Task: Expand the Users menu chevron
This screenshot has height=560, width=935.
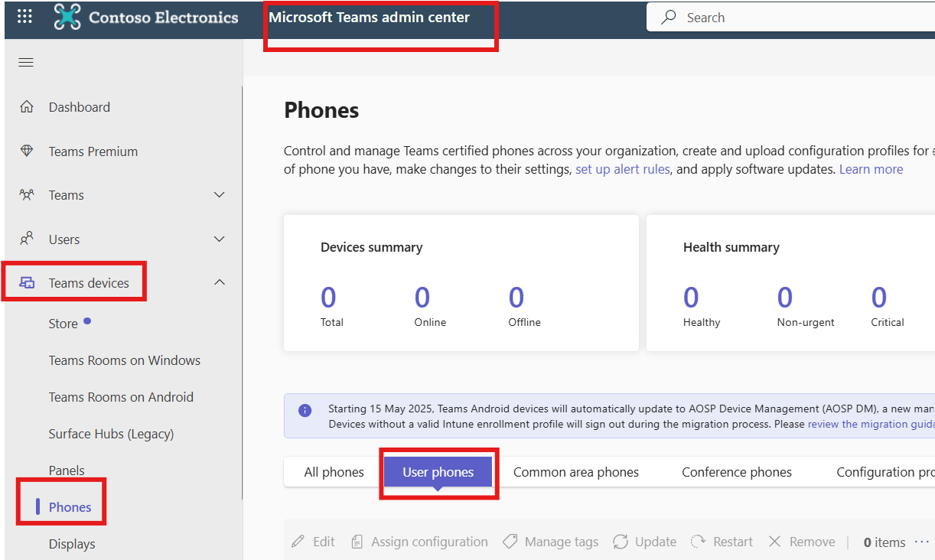Action: [220, 239]
